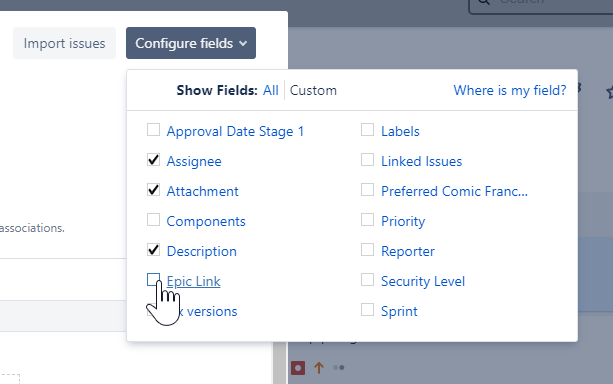The height and width of the screenshot is (384, 613).
Task: Open Where is my field? link
Action: coord(510,90)
